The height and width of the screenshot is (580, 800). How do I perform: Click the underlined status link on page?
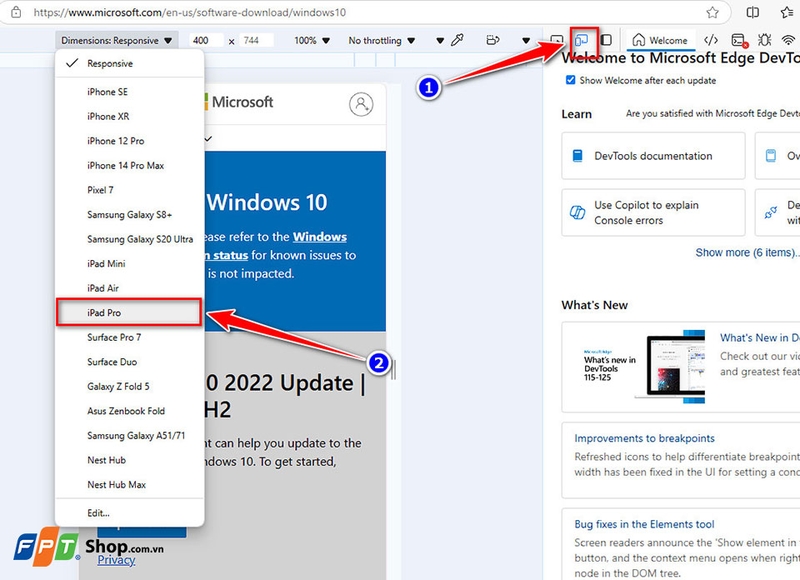(x=227, y=255)
